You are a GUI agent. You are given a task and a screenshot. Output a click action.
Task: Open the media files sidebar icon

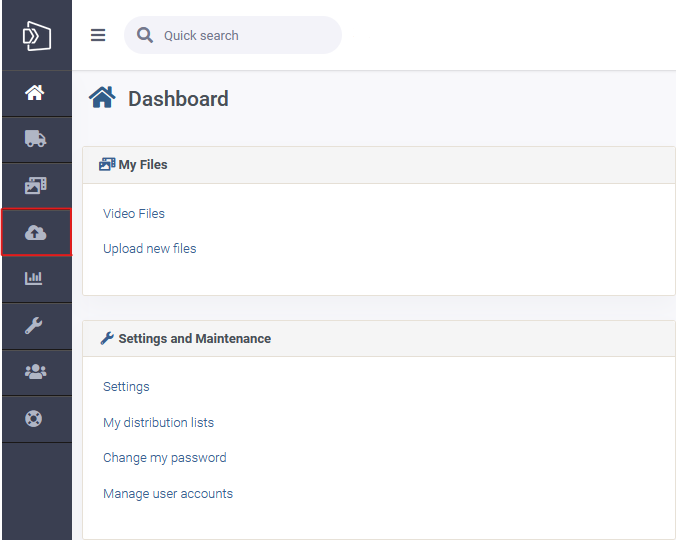(35, 186)
